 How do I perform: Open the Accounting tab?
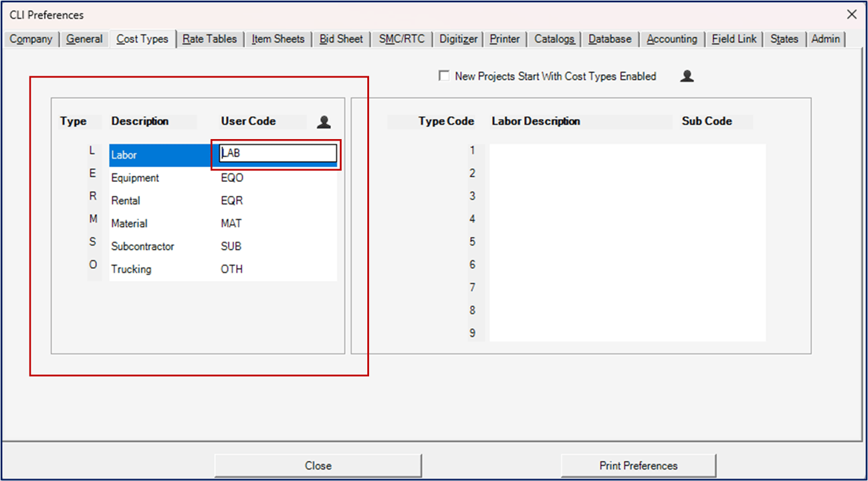click(671, 39)
